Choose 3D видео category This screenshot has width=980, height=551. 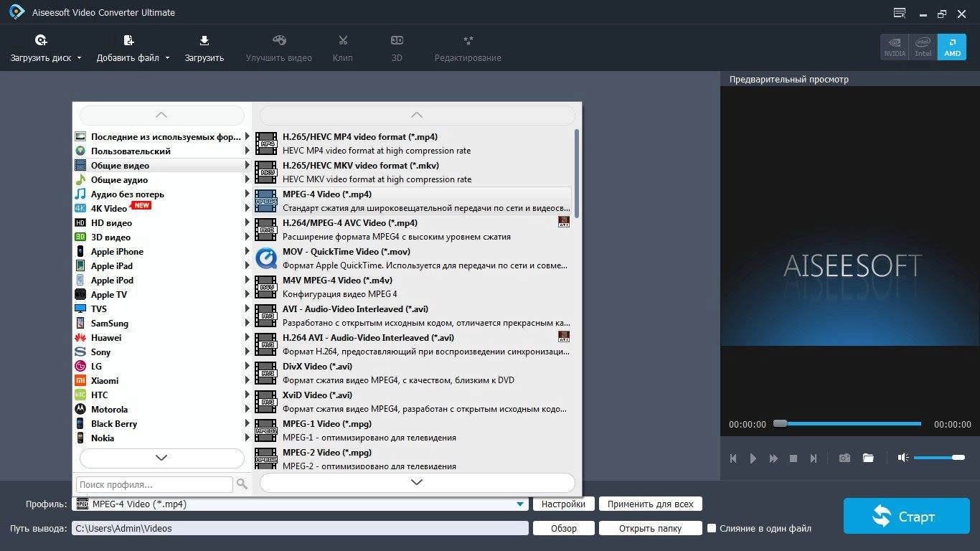click(162, 237)
